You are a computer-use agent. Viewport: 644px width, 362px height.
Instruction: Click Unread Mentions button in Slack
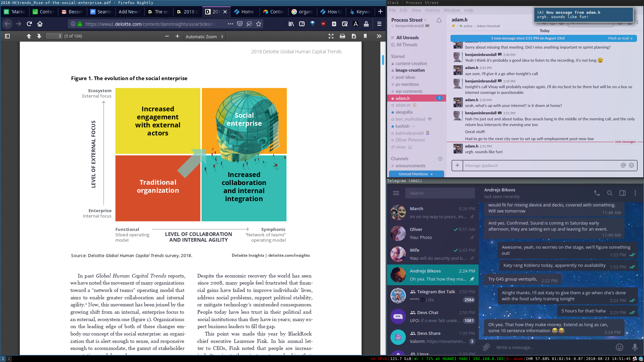tap(416, 174)
